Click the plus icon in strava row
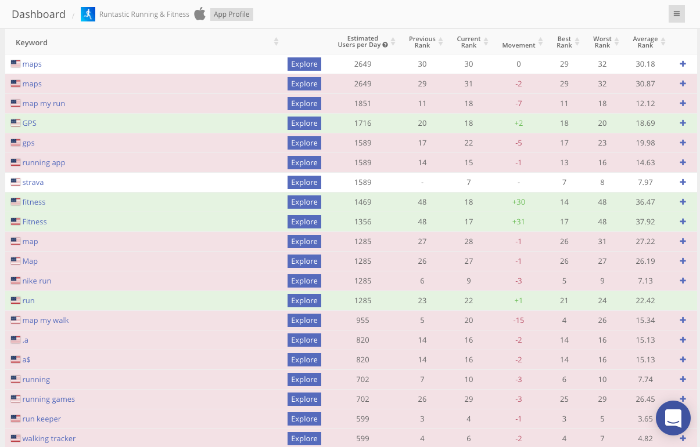The width and height of the screenshot is (700, 447). point(683,182)
